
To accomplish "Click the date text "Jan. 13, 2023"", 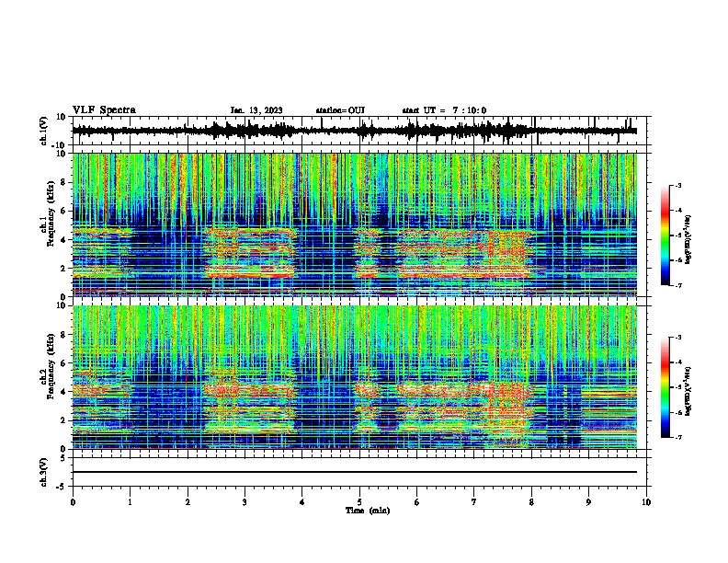I will (x=256, y=110).
